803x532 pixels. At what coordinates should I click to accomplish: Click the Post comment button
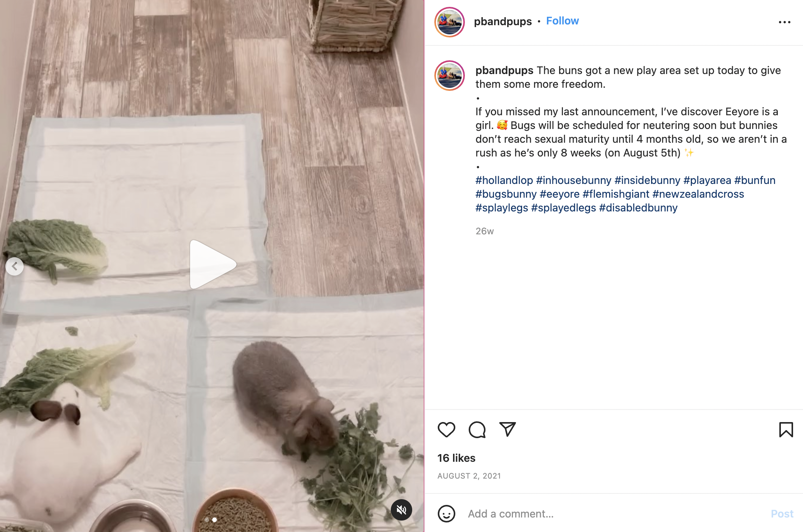pyautogui.click(x=782, y=514)
